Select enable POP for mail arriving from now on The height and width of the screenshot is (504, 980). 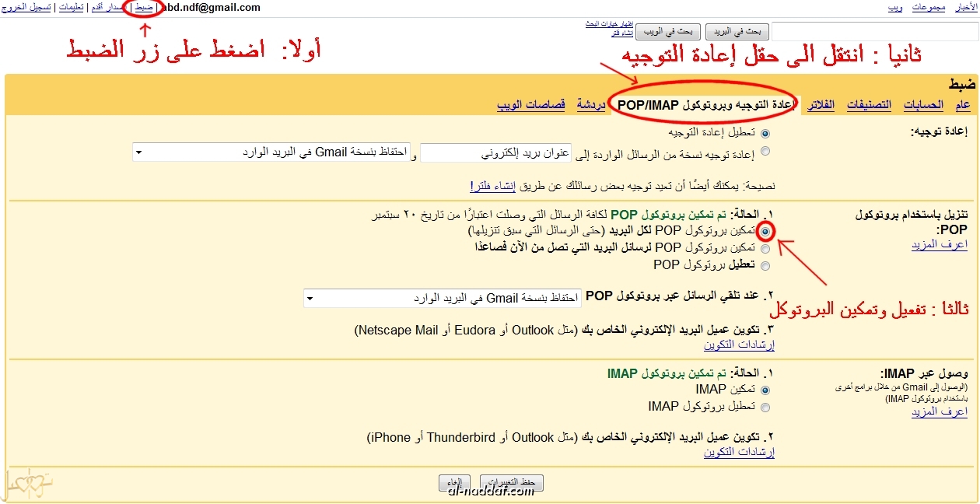pyautogui.click(x=765, y=249)
